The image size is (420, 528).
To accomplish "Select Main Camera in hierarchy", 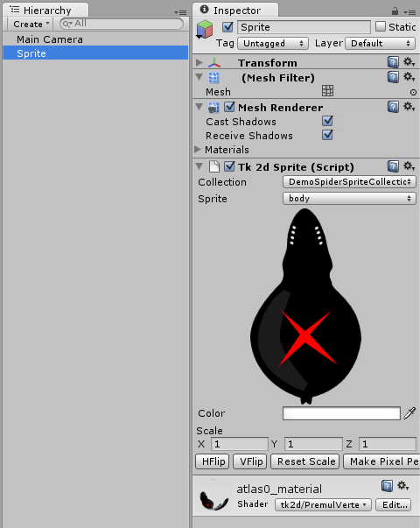I will [x=50, y=39].
